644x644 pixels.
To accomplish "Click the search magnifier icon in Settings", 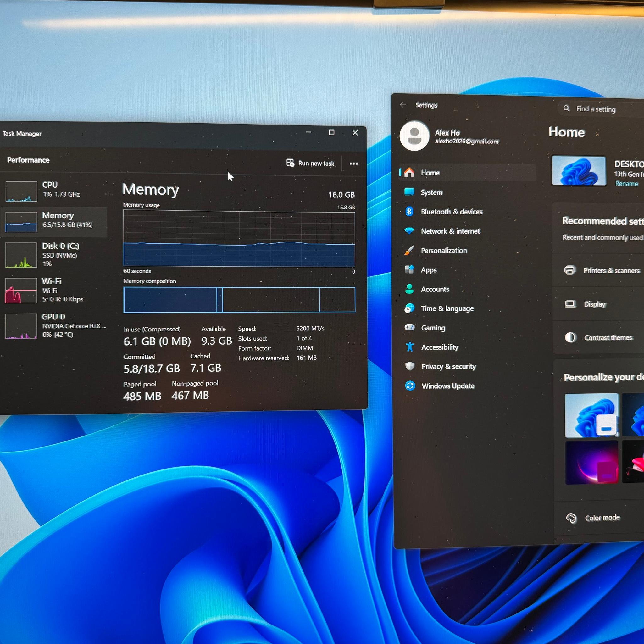I will coord(566,108).
